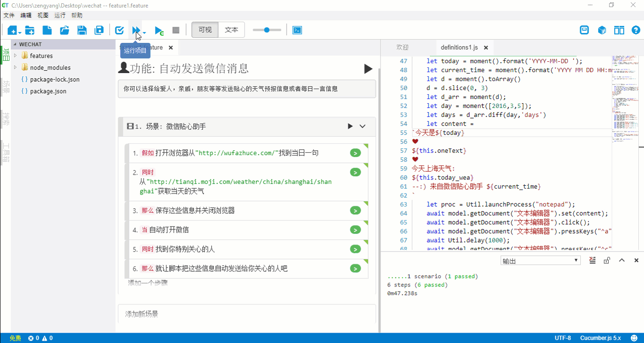Switch to the 欢迎 tab

(403, 48)
